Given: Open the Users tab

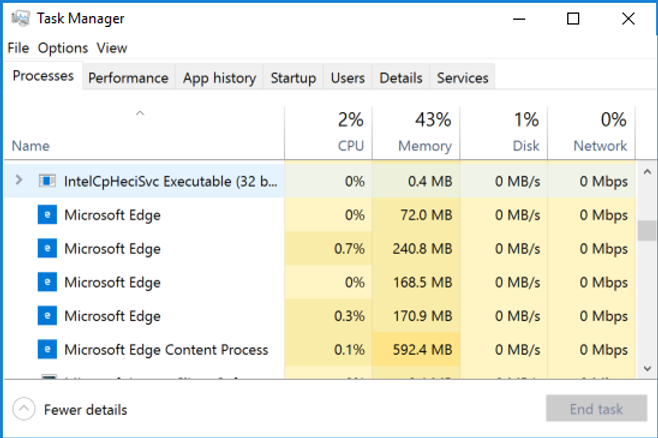Looking at the screenshot, I should point(347,78).
